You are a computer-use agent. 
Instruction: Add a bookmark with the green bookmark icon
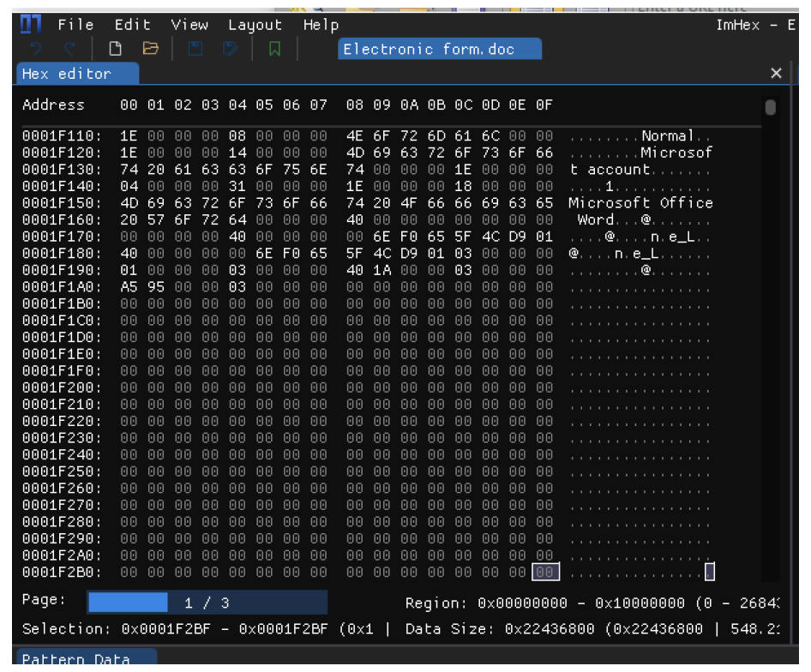(x=274, y=49)
